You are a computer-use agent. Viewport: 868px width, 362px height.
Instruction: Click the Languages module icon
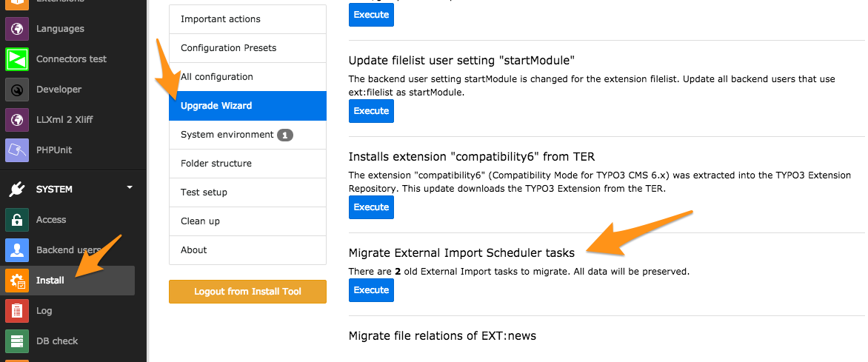pyautogui.click(x=16, y=29)
